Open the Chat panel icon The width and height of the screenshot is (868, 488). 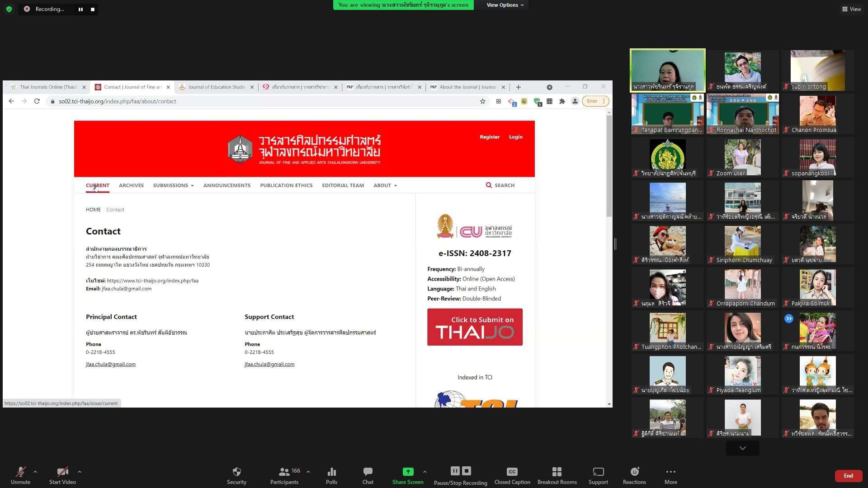(x=368, y=472)
